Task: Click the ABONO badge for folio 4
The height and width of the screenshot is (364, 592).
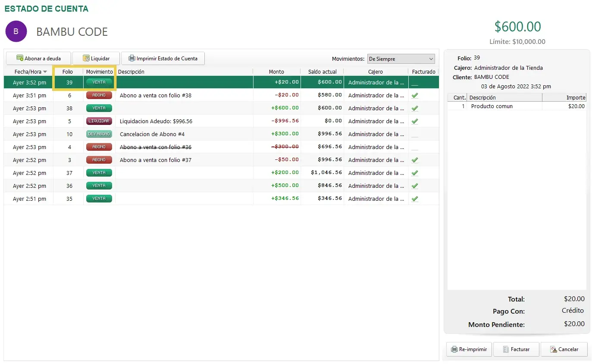Action: (x=99, y=147)
